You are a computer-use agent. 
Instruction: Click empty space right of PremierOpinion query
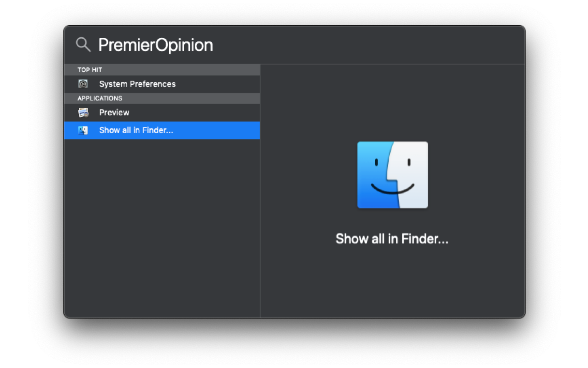point(367,45)
